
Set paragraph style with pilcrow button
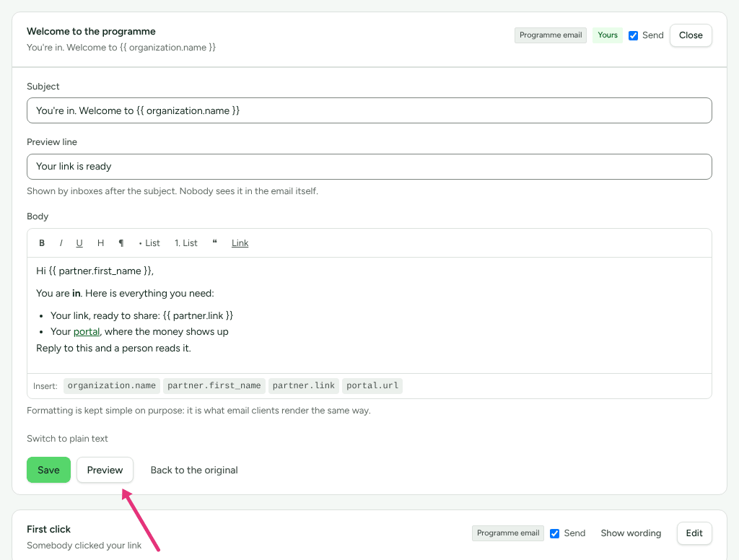coord(121,243)
